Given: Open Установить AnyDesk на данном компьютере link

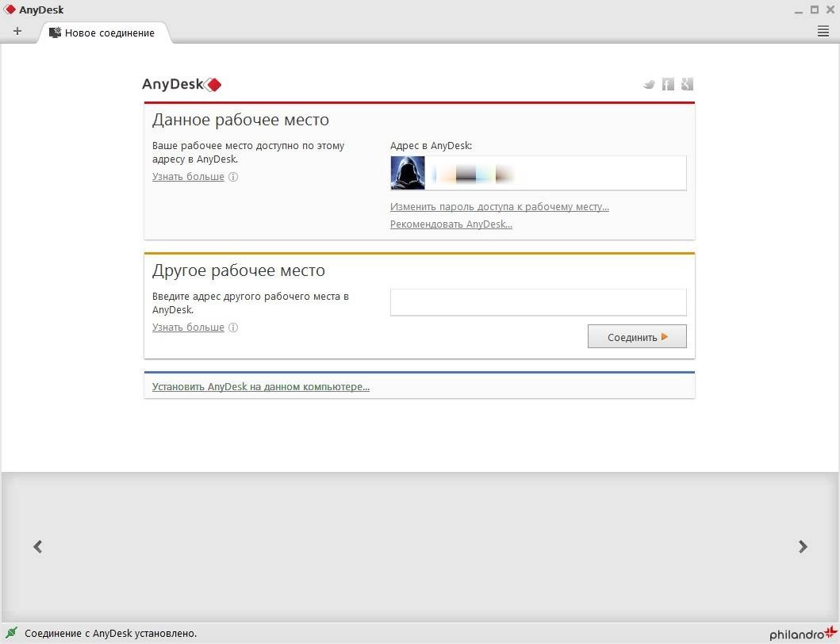Looking at the screenshot, I should 261,386.
